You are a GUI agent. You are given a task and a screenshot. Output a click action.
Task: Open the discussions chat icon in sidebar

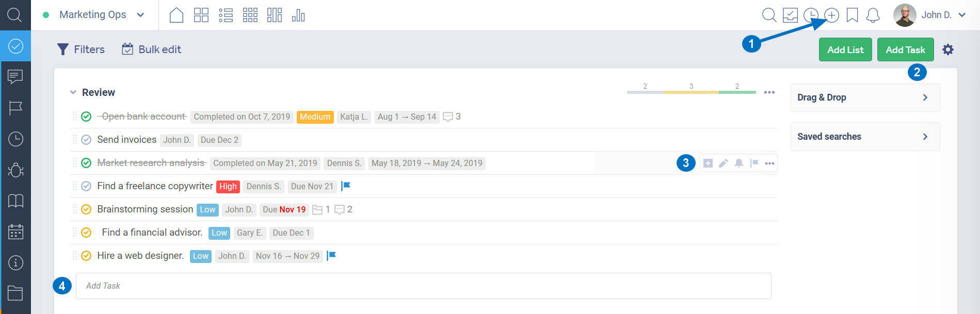click(x=15, y=77)
